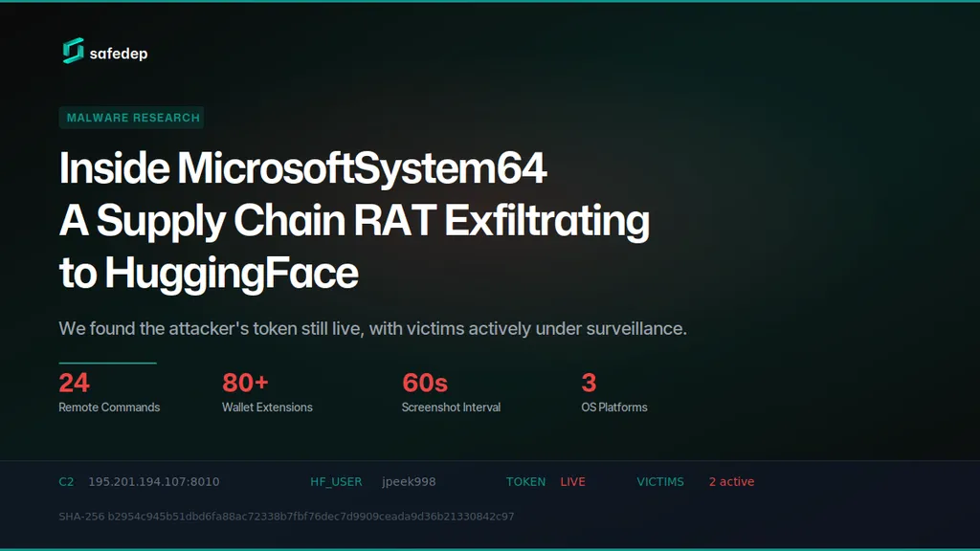
Task: Click the C2 label in footer
Action: click(x=66, y=482)
